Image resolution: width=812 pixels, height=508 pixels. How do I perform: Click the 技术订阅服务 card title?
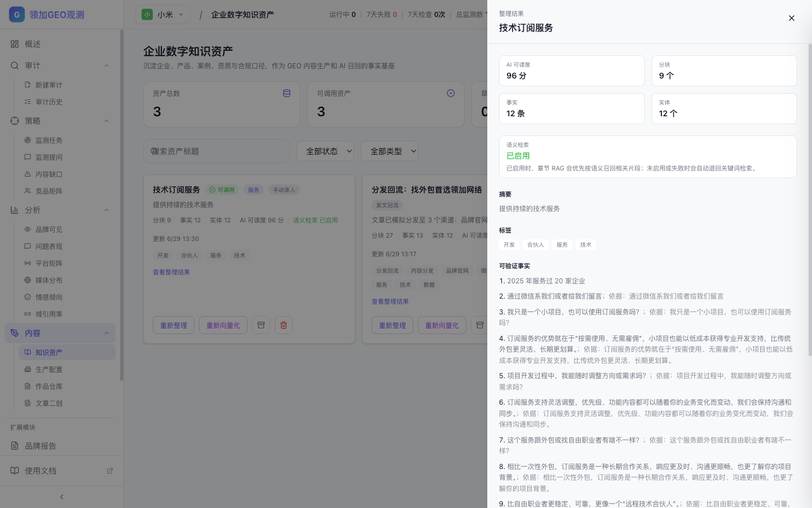pos(176,190)
